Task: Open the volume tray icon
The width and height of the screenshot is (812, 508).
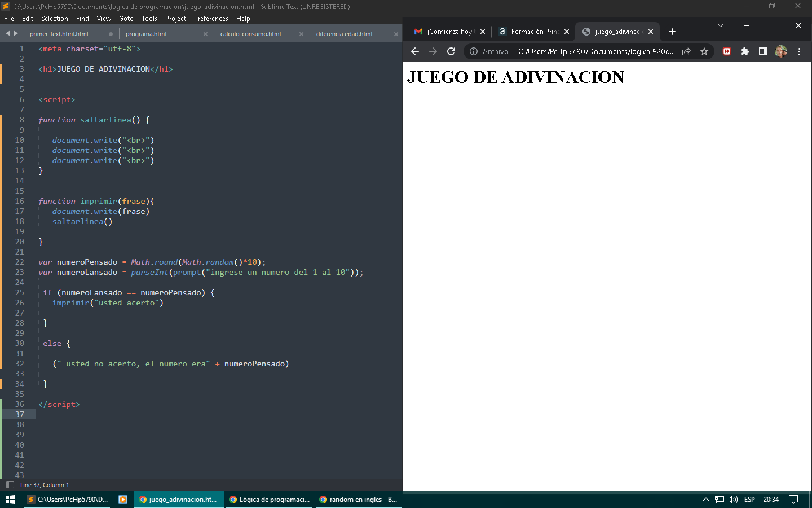Action: [x=733, y=500]
